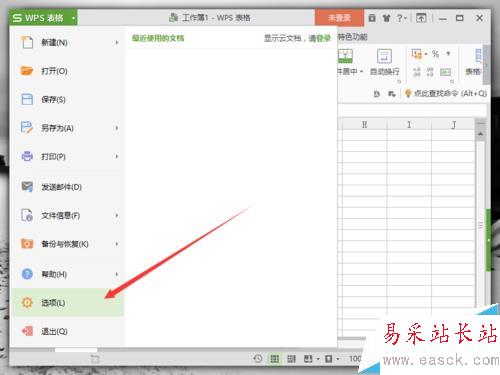Apply percent style with % icon
The height and width of the screenshot is (375, 500).
pyautogui.click(x=435, y=54)
